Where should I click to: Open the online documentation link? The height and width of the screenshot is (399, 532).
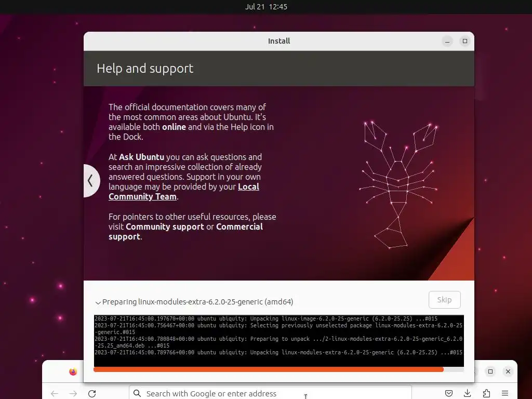[174, 127]
